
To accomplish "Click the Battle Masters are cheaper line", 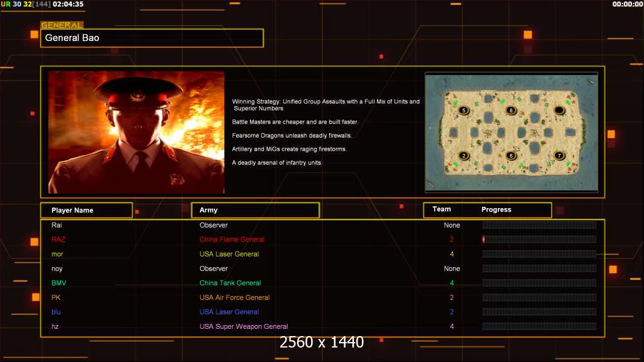I will 295,122.
